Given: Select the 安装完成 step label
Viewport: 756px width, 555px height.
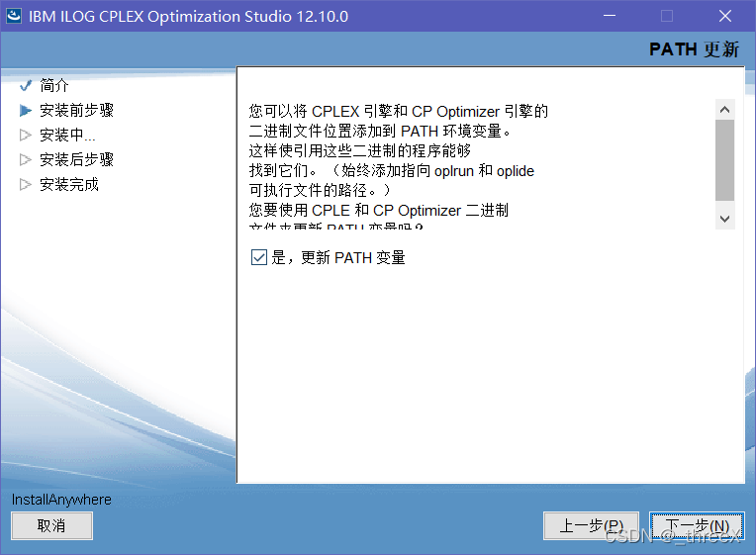Looking at the screenshot, I should pyautogui.click(x=69, y=184).
